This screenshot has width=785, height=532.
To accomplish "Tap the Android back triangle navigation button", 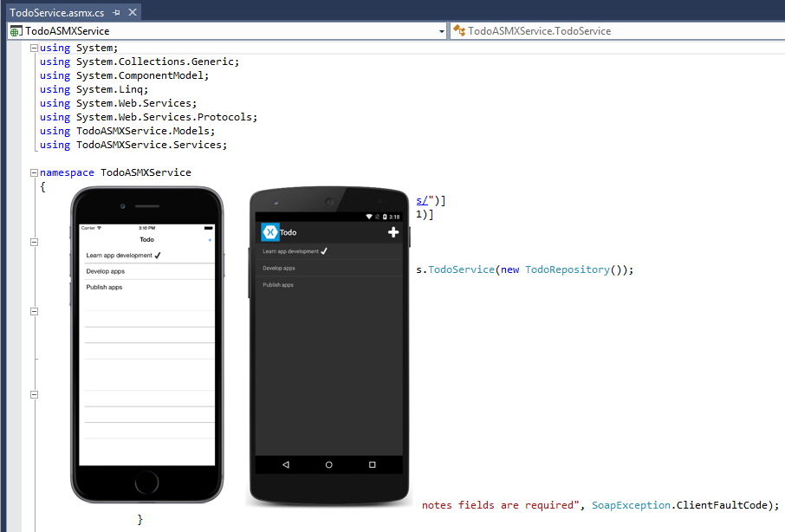I will click(x=285, y=464).
